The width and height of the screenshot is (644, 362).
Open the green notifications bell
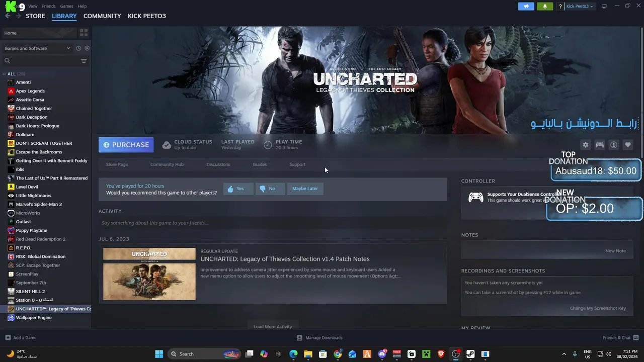(545, 6)
